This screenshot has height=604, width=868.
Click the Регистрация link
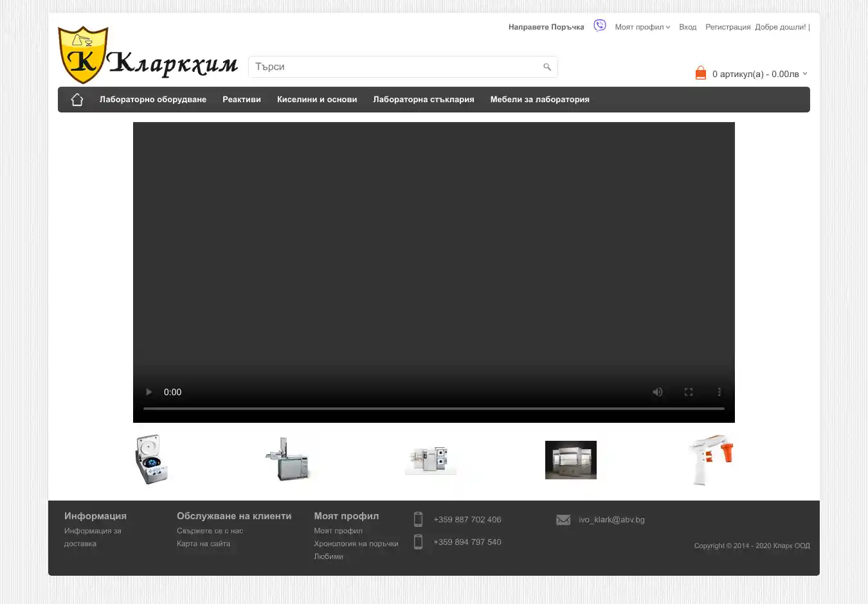tap(727, 27)
